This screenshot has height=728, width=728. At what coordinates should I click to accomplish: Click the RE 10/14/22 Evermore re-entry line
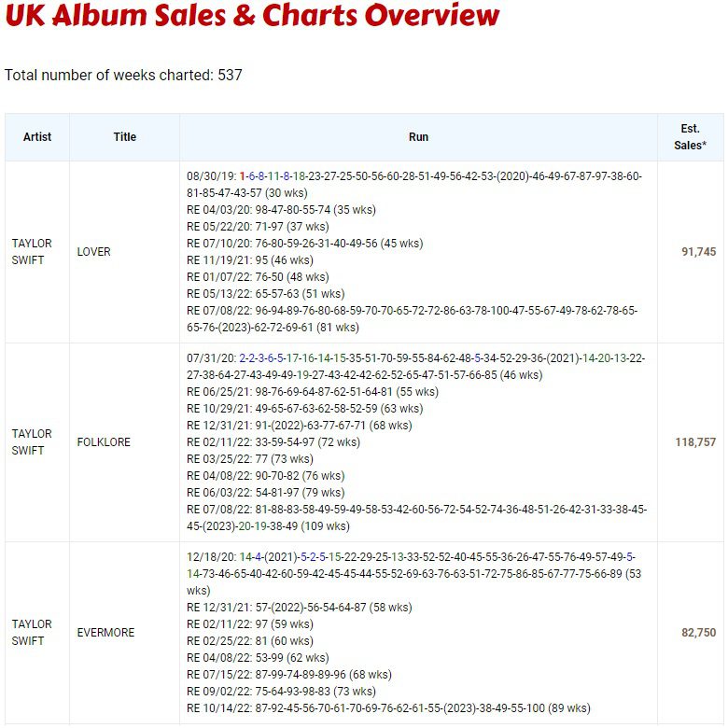tap(388, 708)
